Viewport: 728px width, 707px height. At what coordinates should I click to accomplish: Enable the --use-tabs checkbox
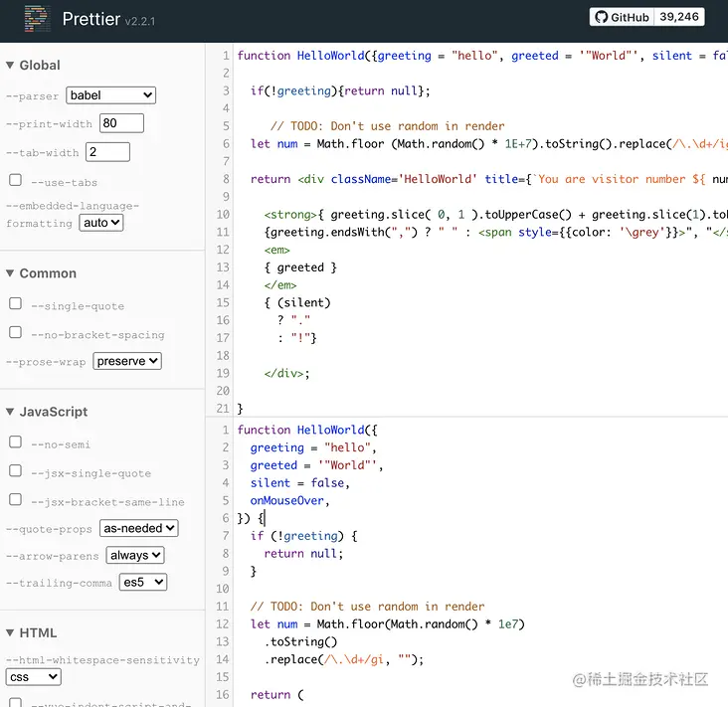click(15, 180)
